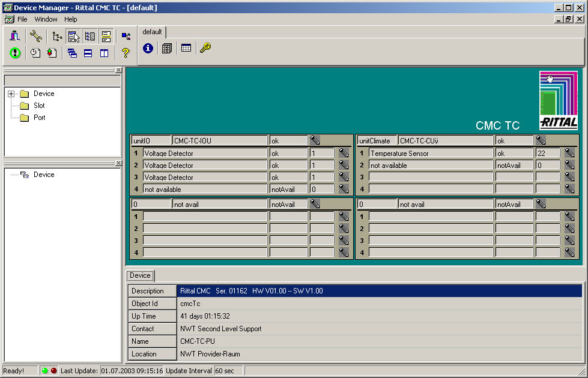Screen dimensions: 588x378
Task: Click the rack device icon in the toolbar
Action: coord(14,36)
